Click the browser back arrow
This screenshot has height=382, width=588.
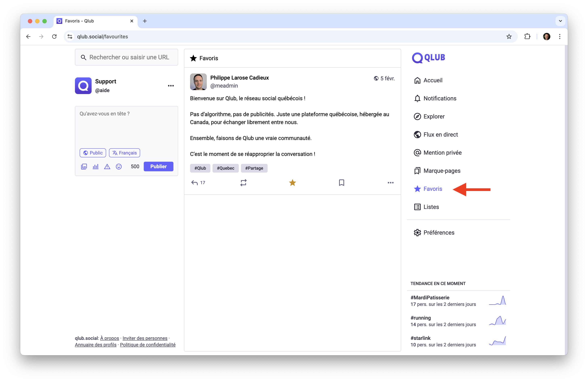point(28,37)
